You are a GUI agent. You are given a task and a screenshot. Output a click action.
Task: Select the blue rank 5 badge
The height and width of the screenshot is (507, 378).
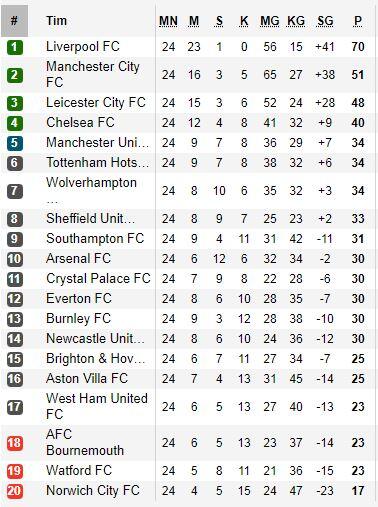(15, 143)
